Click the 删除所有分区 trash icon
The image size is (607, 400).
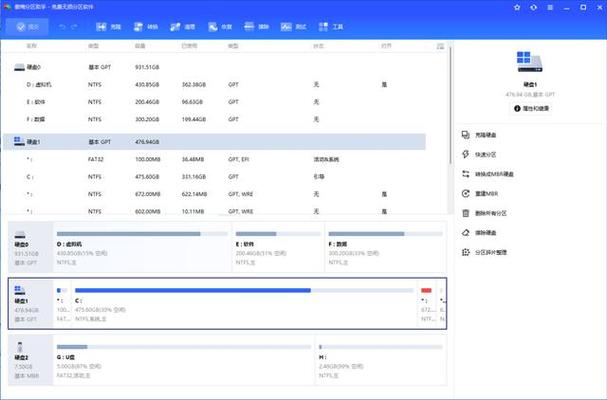(x=466, y=213)
